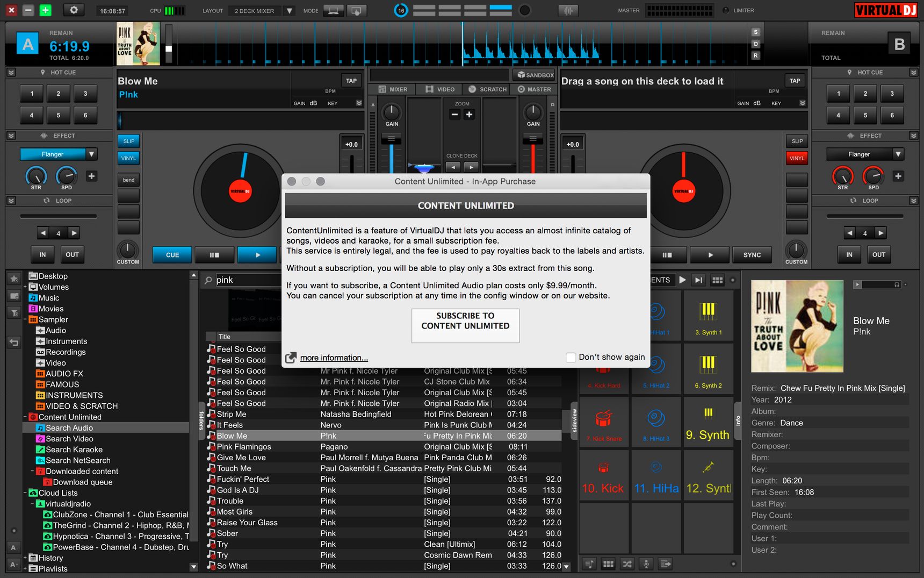
Task: Click the TAP button on deck A
Action: pos(351,81)
